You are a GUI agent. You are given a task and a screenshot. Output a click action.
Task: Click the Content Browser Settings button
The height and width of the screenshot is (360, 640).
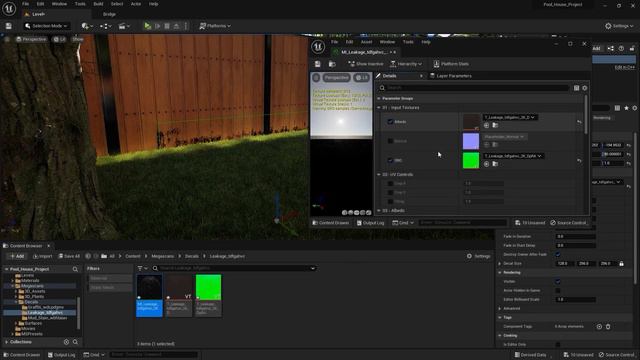478,256
